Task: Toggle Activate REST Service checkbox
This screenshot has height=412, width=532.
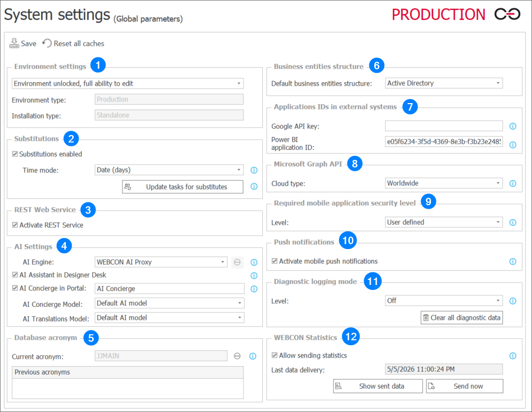Action: pos(15,225)
